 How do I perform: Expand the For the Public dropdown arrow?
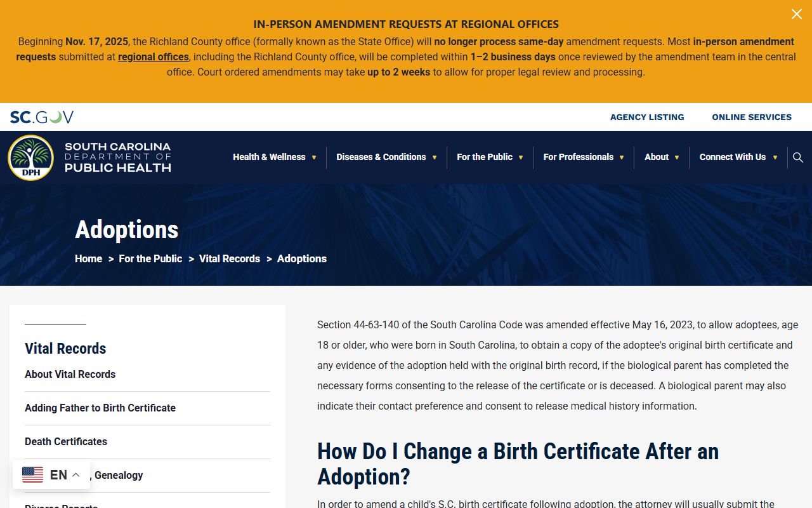(521, 157)
